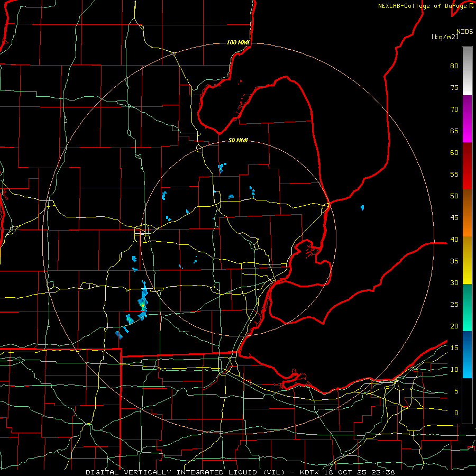Image resolution: width=476 pixels, height=476 pixels.
Task: Pick the yellow segment of the VIL scale
Action: (x=467, y=260)
